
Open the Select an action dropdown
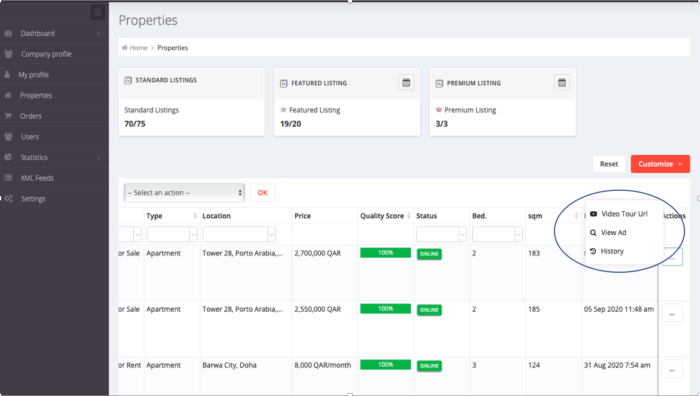[x=184, y=193]
